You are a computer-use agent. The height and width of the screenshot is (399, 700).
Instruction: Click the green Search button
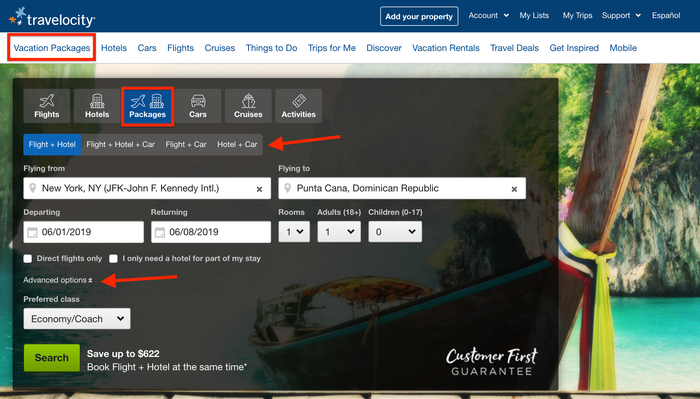point(52,358)
